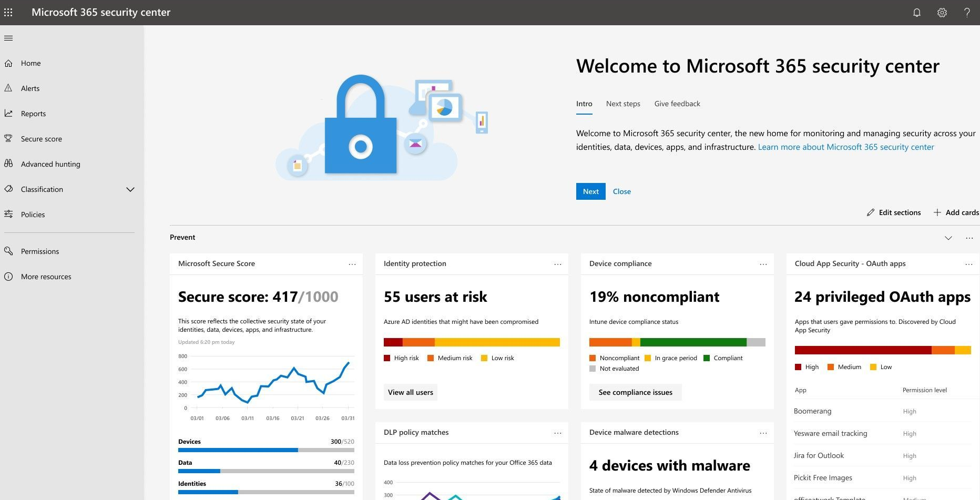Collapse the Prevent section
980x500 pixels.
coord(948,238)
